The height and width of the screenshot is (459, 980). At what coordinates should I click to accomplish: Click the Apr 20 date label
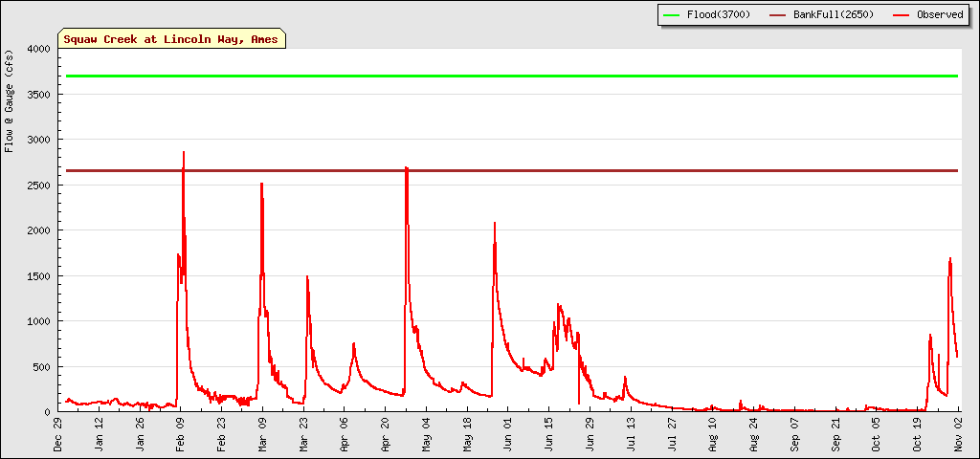coord(386,435)
